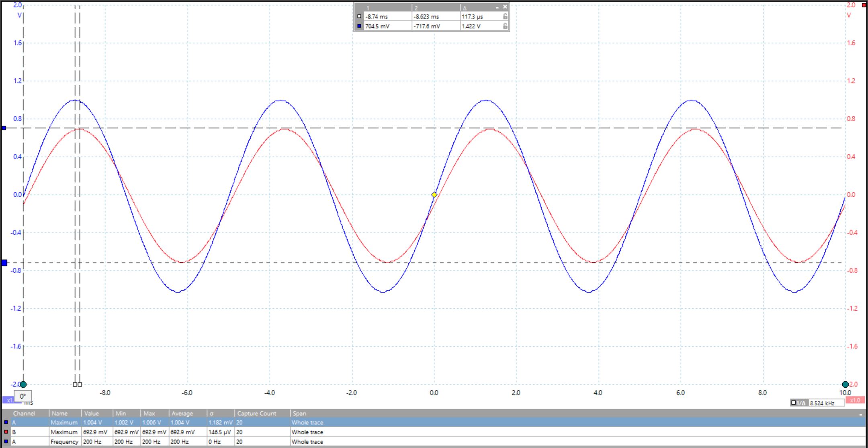Screen dimensions: 868x448
Task: Select the right green axis scaling handle
Action: click(x=845, y=385)
